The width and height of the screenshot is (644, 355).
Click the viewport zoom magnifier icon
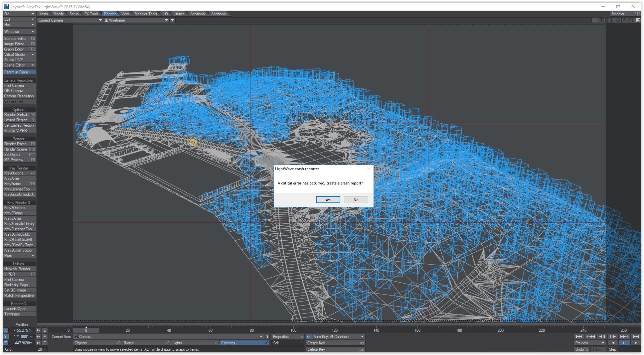pos(631,20)
